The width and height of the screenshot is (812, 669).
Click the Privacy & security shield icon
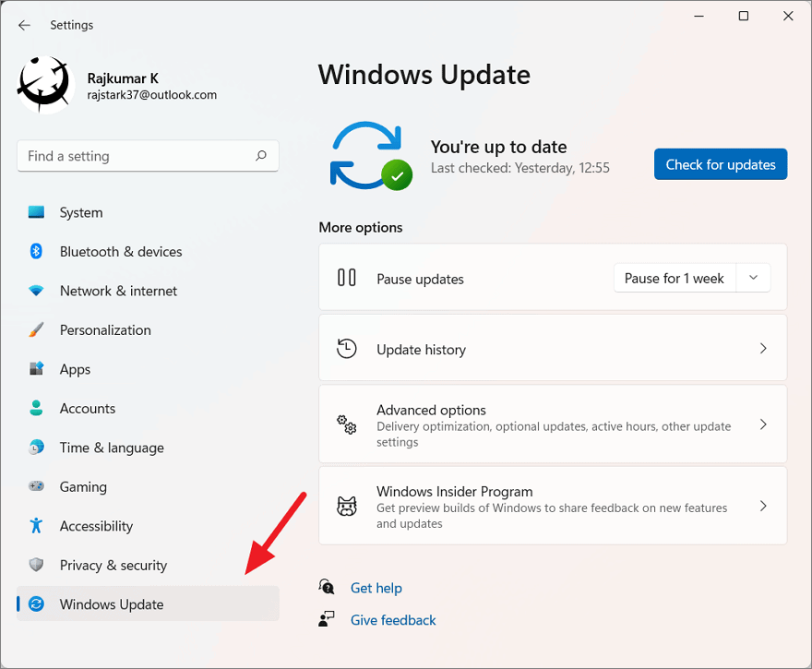point(36,565)
